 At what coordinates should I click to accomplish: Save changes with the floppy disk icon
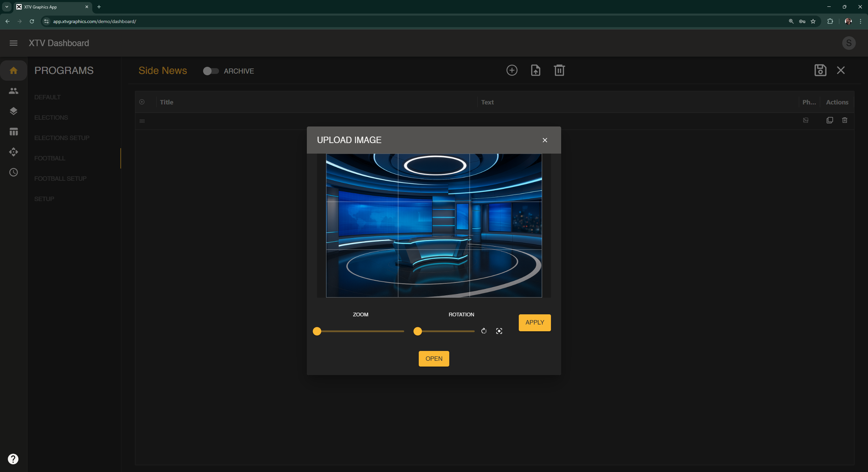(820, 70)
